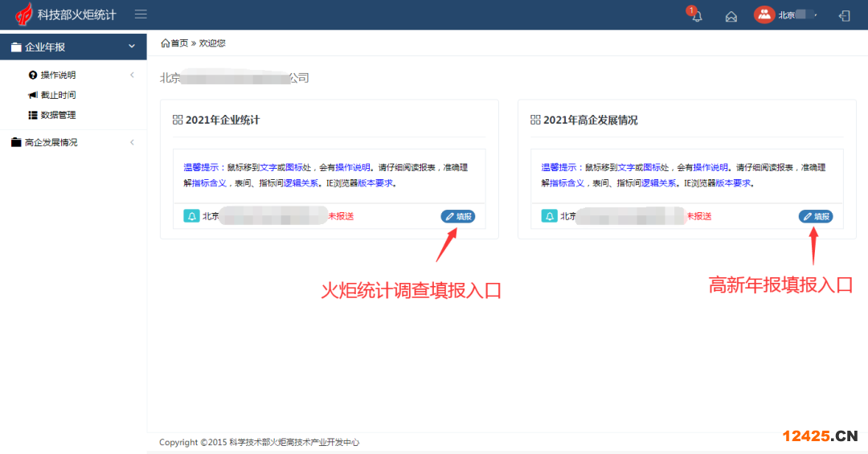868x454 pixels.
Task: Click 填报 button under 2021年高企发展情况
Action: (815, 216)
